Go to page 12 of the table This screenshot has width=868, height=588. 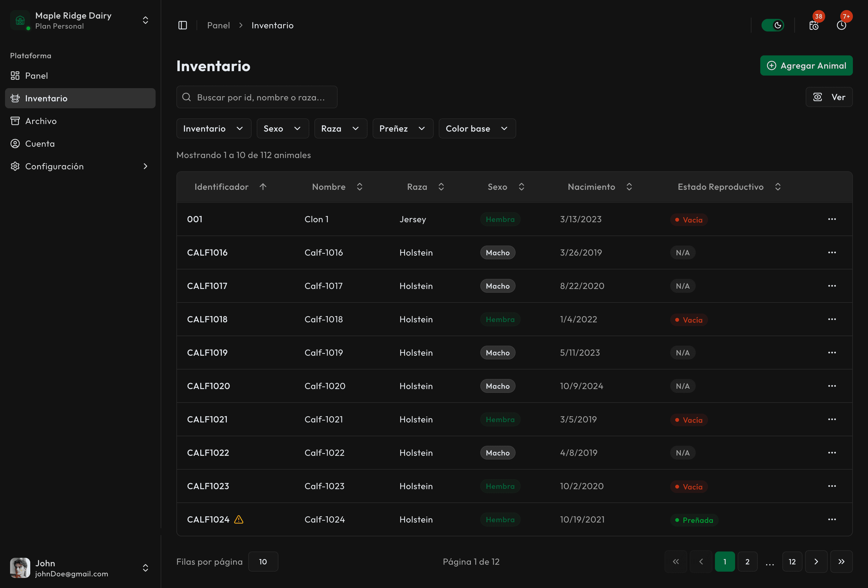[792, 562]
